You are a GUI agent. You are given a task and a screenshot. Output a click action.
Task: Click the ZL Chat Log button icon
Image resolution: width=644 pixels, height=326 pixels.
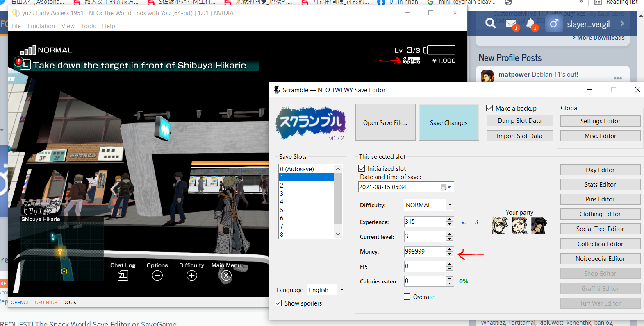click(x=123, y=276)
